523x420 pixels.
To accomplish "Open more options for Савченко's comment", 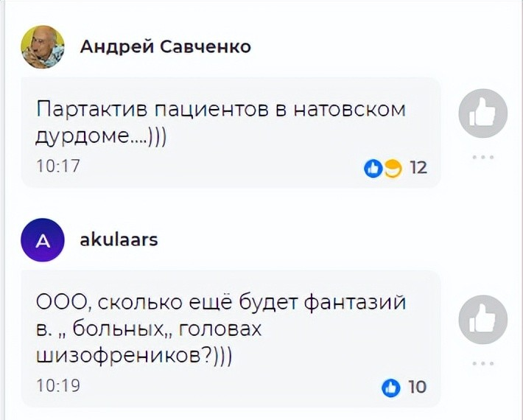I will click(483, 157).
